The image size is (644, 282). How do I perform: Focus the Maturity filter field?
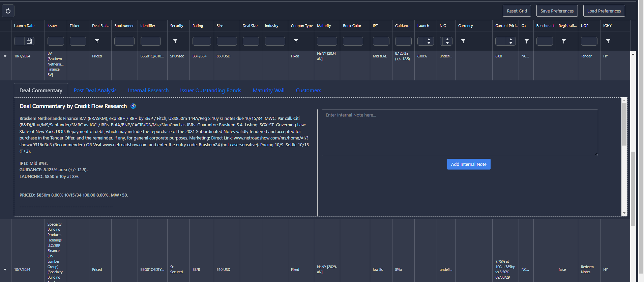point(327,41)
